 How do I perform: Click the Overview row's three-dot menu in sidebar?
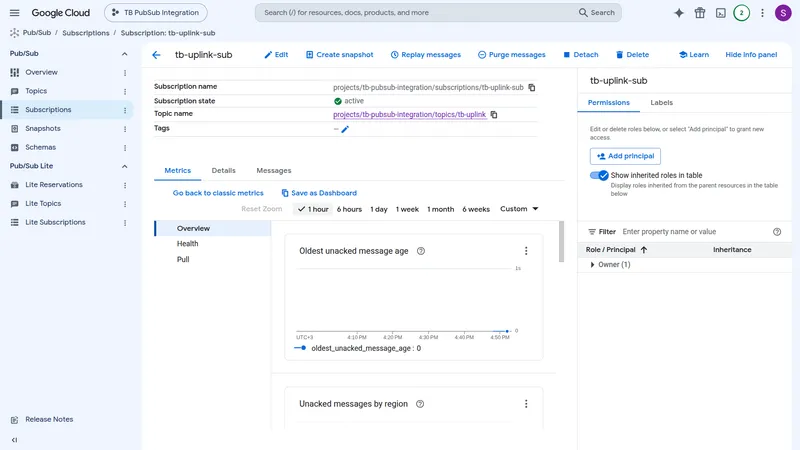(x=125, y=73)
